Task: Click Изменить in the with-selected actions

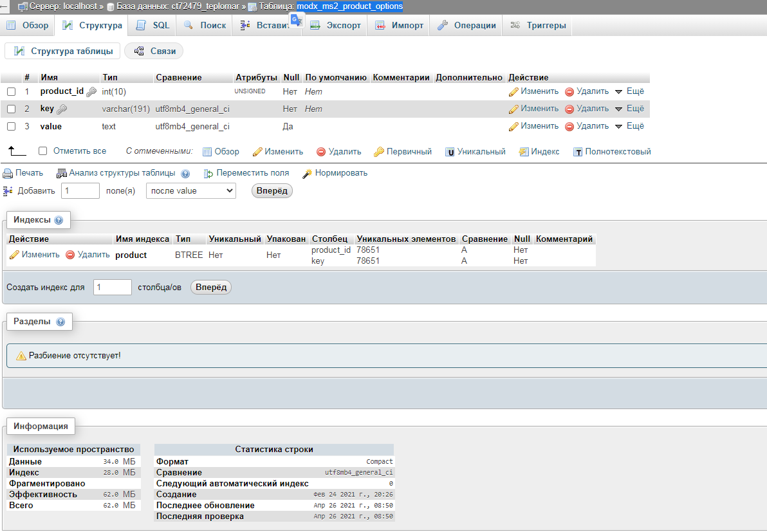Action: (x=278, y=152)
